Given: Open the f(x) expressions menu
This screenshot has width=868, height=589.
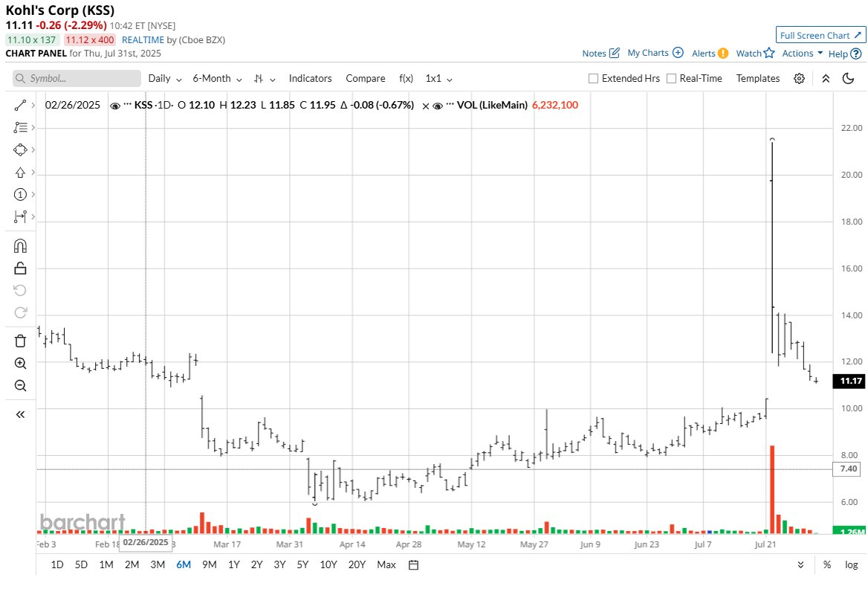Looking at the screenshot, I should 406,79.
